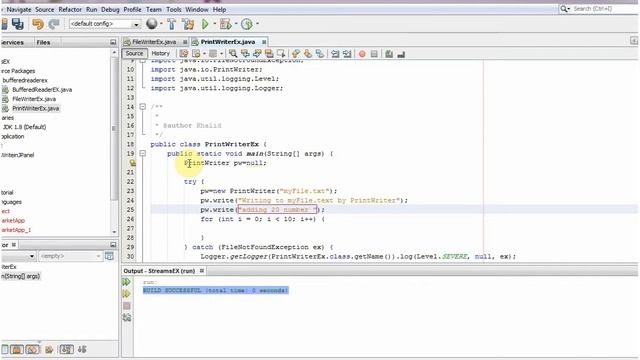Start macro recording with the red circle icon
This screenshot has width=640, height=360.
[x=362, y=54]
